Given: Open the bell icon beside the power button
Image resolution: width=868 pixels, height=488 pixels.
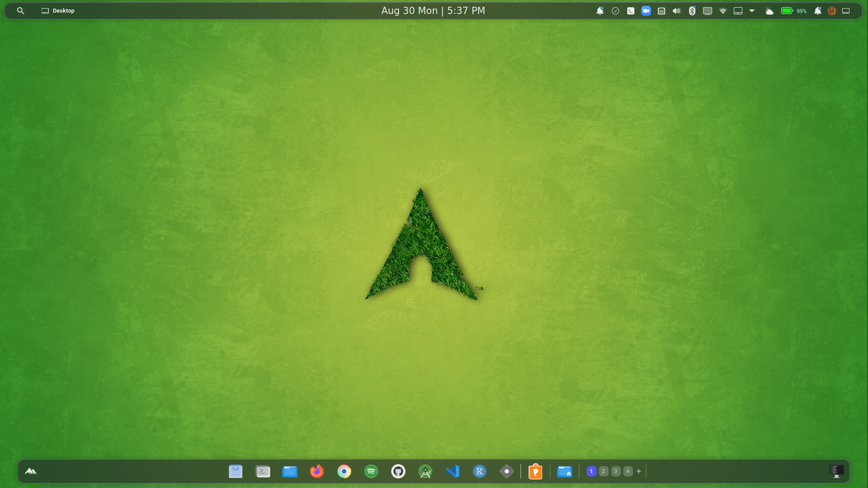Looking at the screenshot, I should [818, 11].
